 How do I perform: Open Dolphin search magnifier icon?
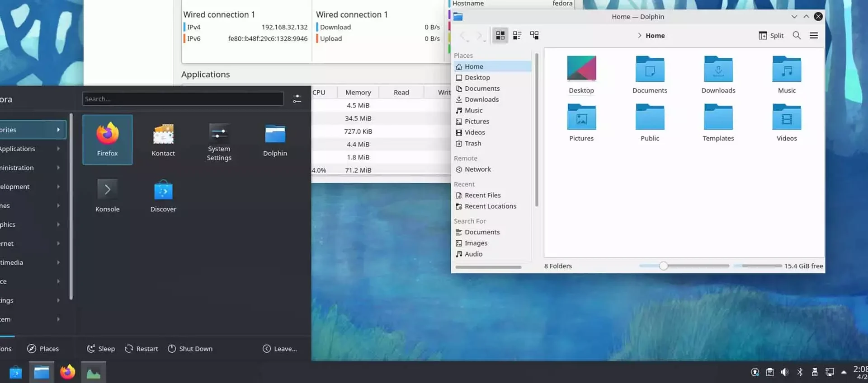click(x=797, y=35)
